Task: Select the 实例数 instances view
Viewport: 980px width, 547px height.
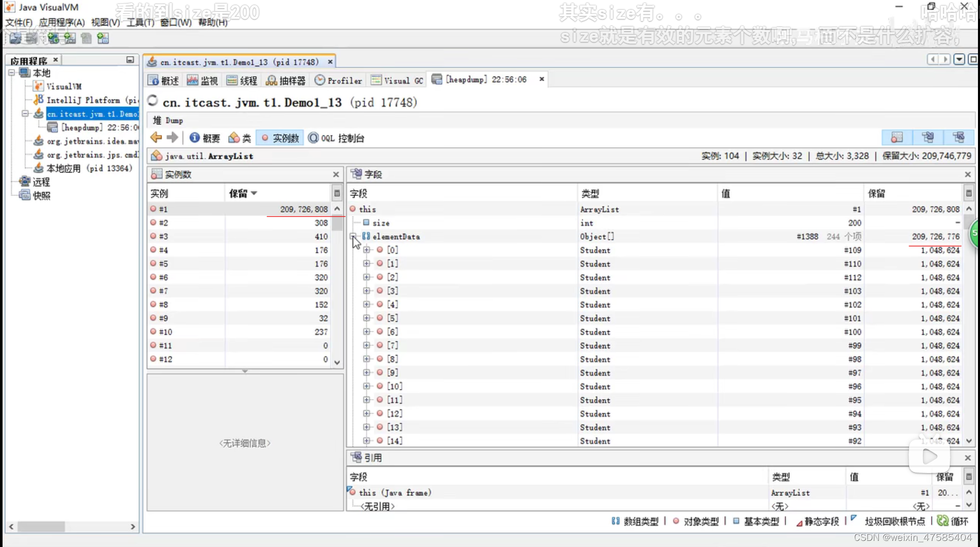Action: click(280, 138)
